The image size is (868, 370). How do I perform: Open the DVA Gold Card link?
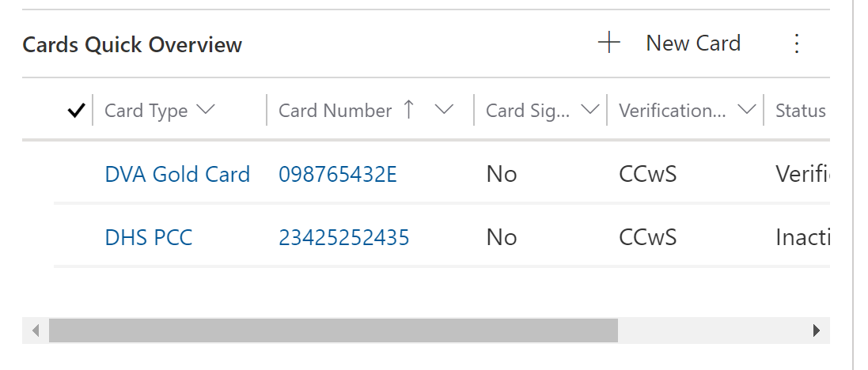pos(177,174)
